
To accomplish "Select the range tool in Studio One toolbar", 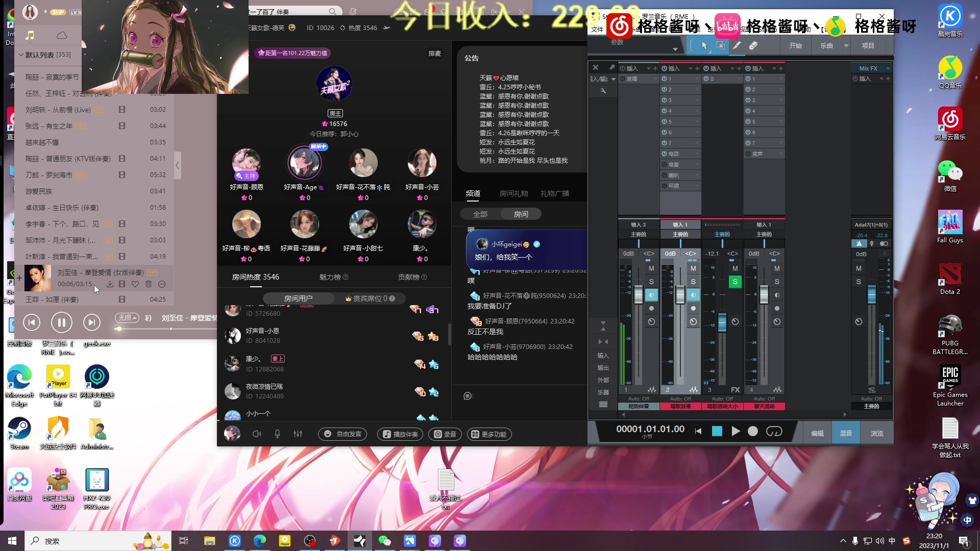I will pos(721,45).
